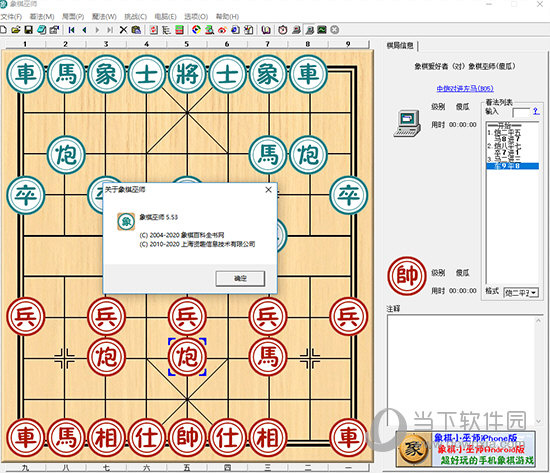
Task: Open the 中炮对进左马(B05) opening link
Action: [465, 88]
